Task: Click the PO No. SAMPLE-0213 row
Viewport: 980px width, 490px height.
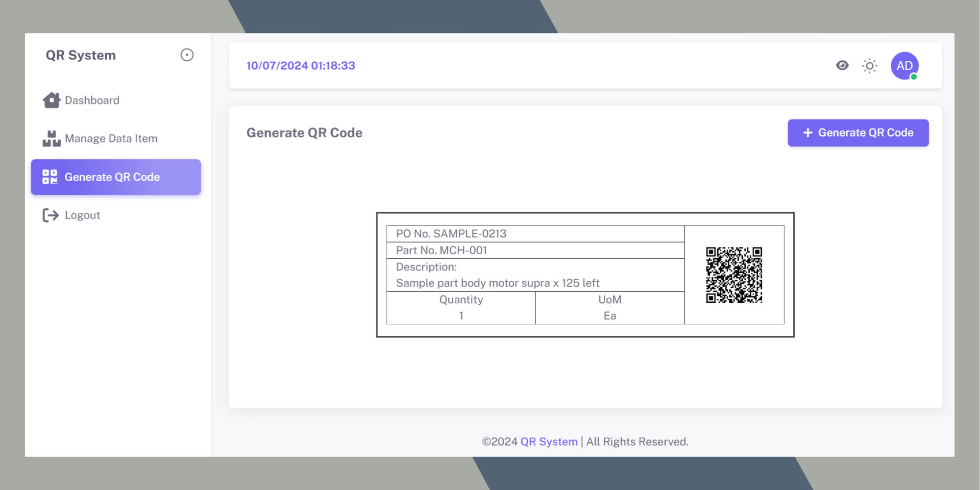Action: click(536, 234)
